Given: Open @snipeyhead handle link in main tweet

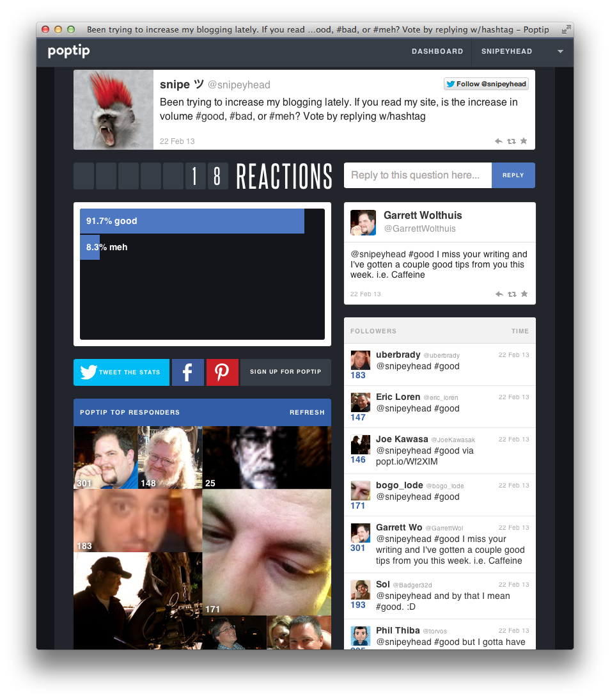Looking at the screenshot, I should coord(239,85).
